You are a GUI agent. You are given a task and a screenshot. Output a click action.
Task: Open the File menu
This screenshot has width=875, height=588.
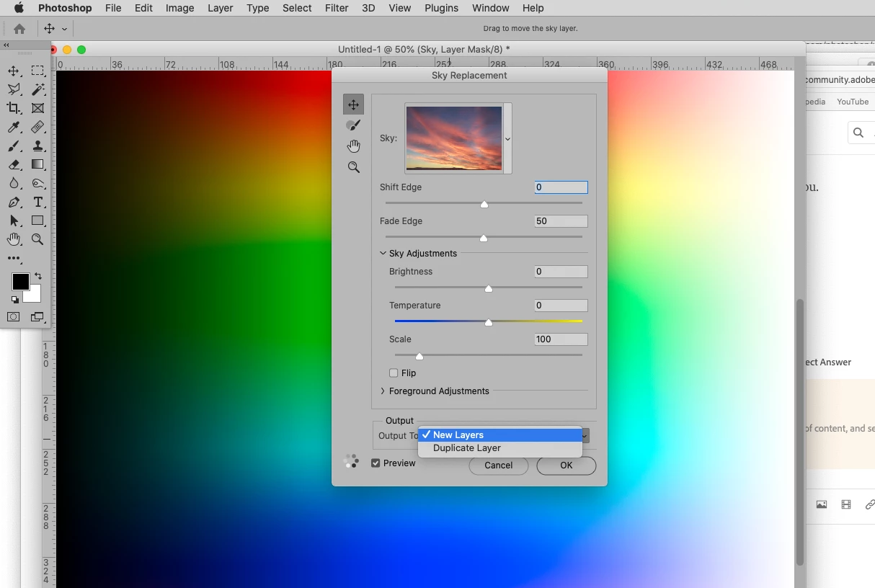point(113,8)
